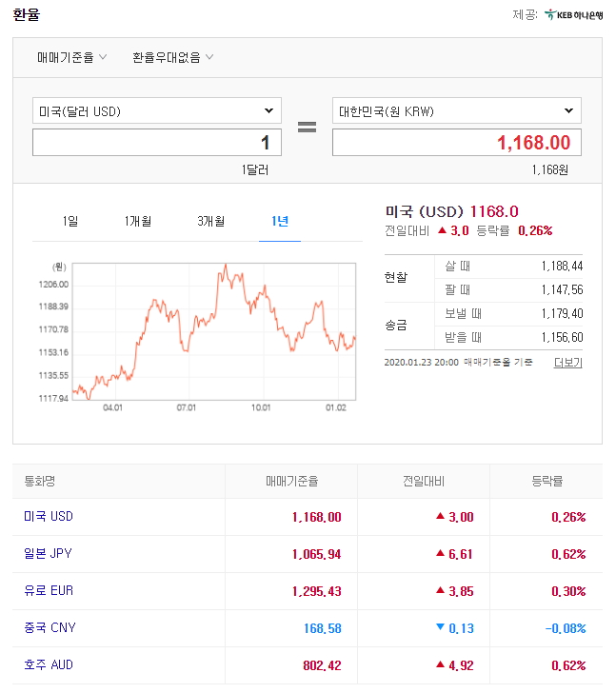Screen dimensions: 616x693
Task: Open the 환율우대없음 dropdown
Action: point(172,57)
